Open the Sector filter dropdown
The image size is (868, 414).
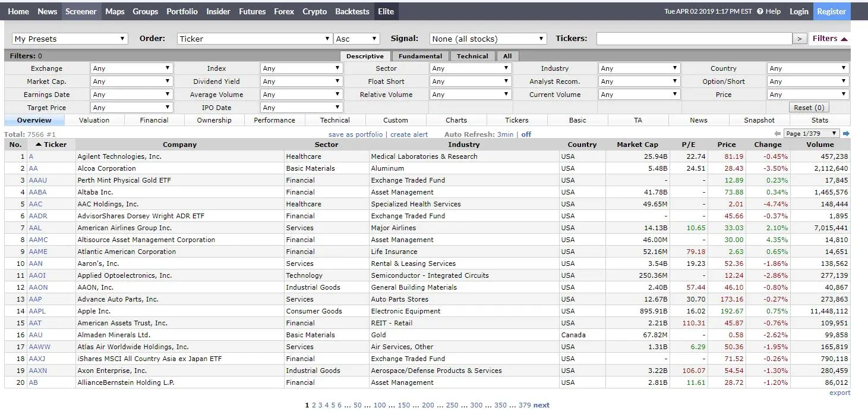tap(471, 68)
